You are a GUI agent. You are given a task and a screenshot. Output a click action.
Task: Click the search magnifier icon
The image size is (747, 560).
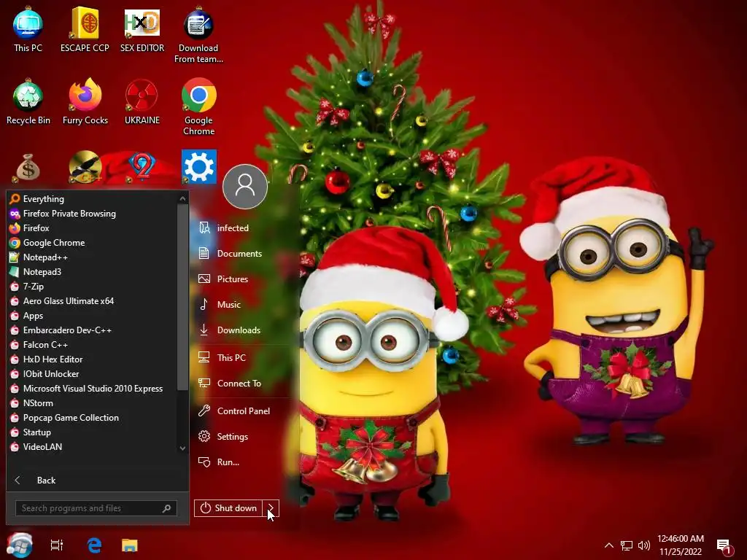[167, 508]
